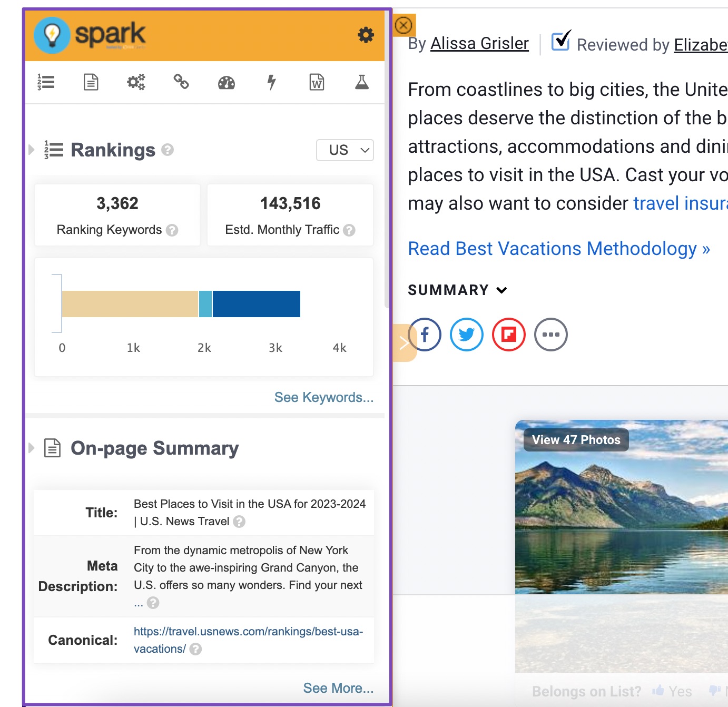
Task: Click the Spark lightbulb logo
Action: click(52, 35)
